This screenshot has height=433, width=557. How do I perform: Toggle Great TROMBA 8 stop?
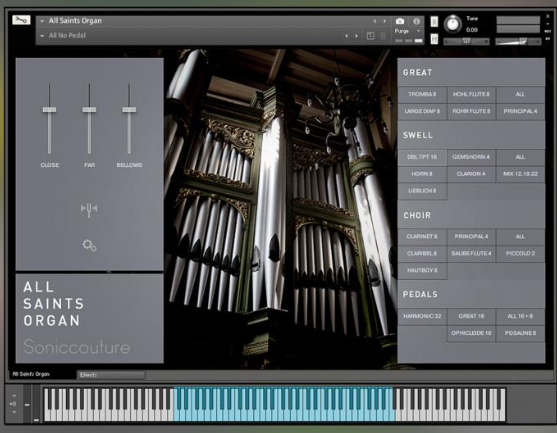coord(422,94)
